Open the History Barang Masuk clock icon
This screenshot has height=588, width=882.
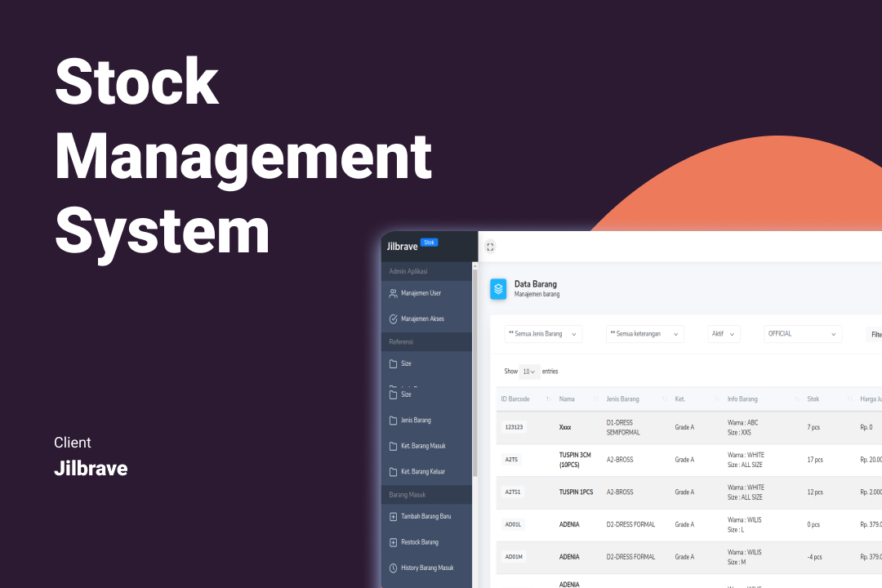click(393, 568)
